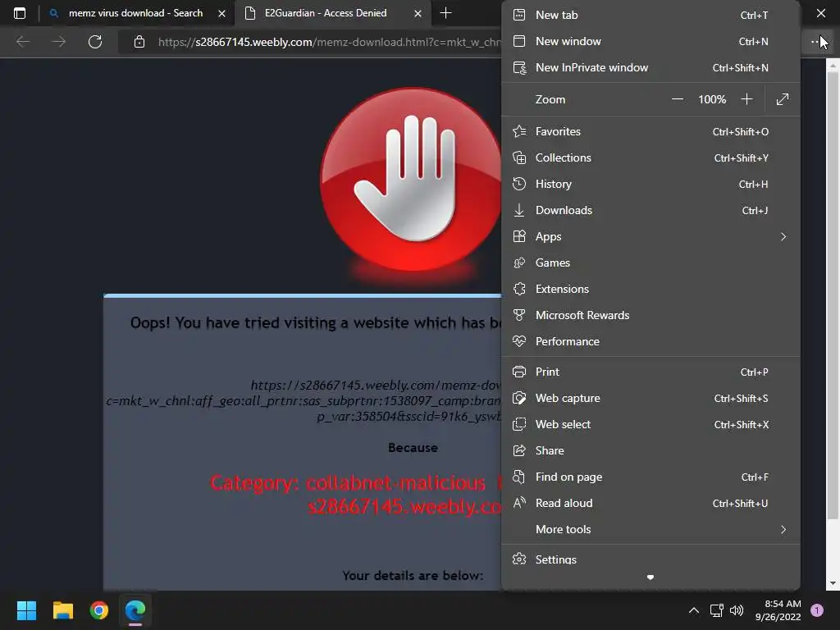Close the memz virus download tab

221,13
